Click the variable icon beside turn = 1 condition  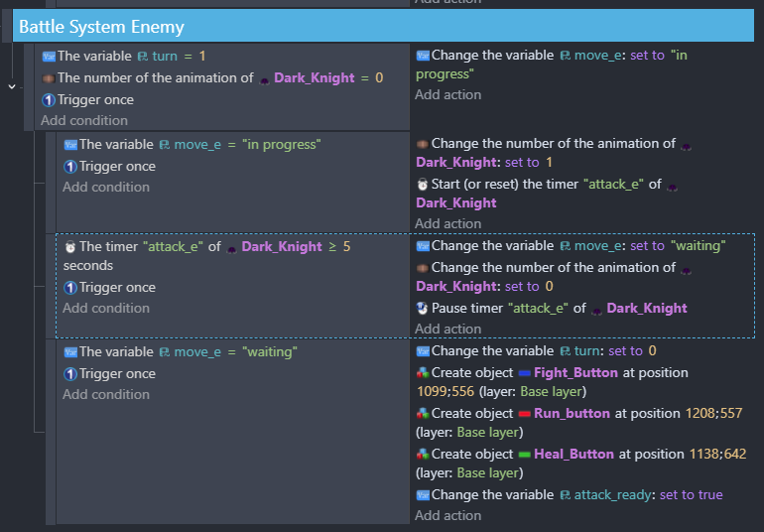(x=48, y=57)
